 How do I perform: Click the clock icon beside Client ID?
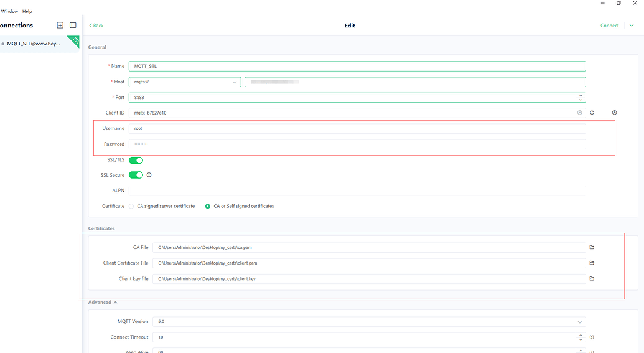614,113
